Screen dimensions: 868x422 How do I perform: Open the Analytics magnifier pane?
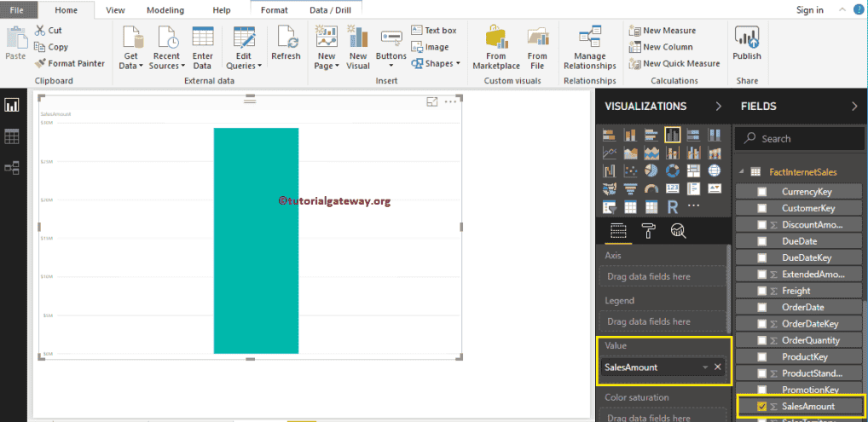pos(678,229)
